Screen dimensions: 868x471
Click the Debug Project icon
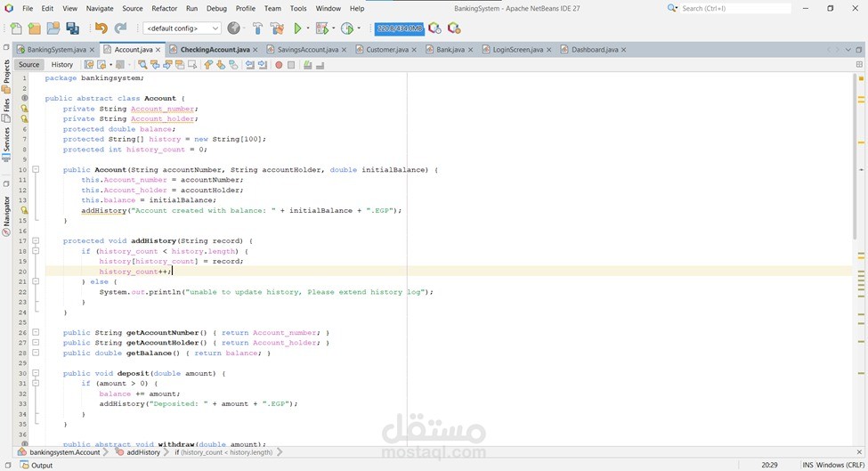321,28
